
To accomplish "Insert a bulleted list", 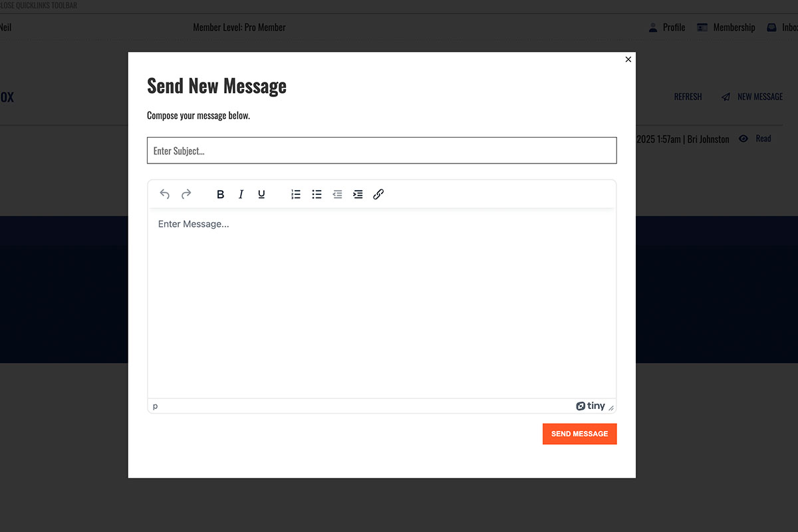I will pos(317,194).
